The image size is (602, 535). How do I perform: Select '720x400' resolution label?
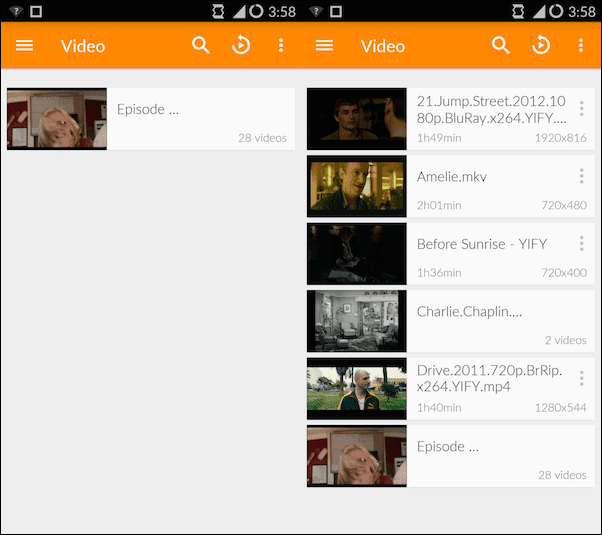point(564,273)
